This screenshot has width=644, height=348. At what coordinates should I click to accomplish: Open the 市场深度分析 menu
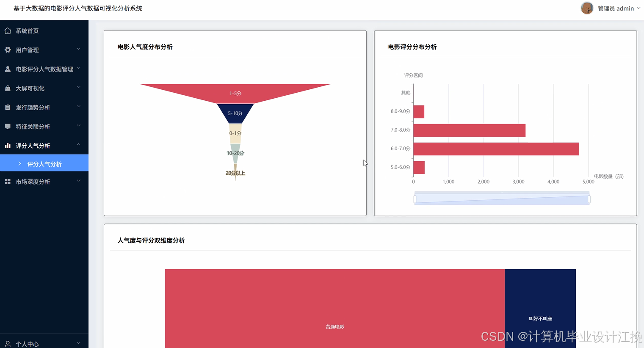[44, 182]
